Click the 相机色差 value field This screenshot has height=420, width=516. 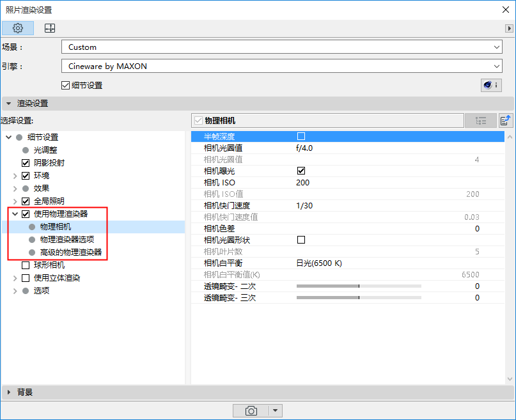[x=477, y=229]
